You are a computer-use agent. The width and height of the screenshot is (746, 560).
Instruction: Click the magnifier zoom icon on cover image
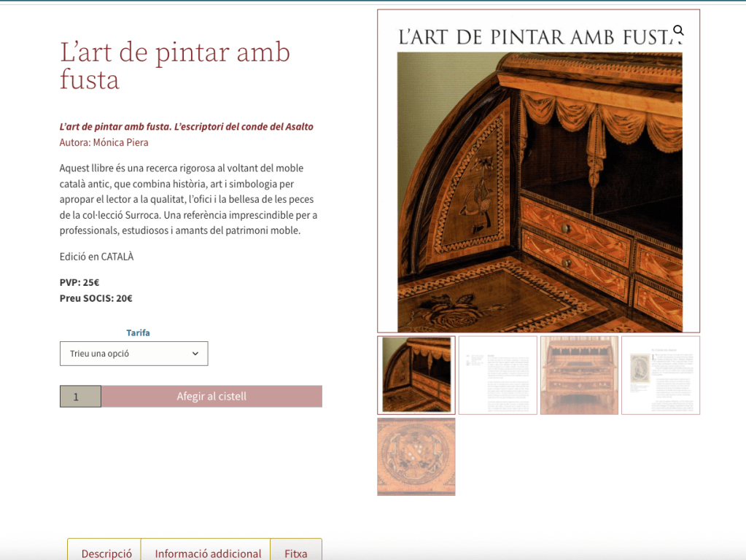[x=678, y=31]
